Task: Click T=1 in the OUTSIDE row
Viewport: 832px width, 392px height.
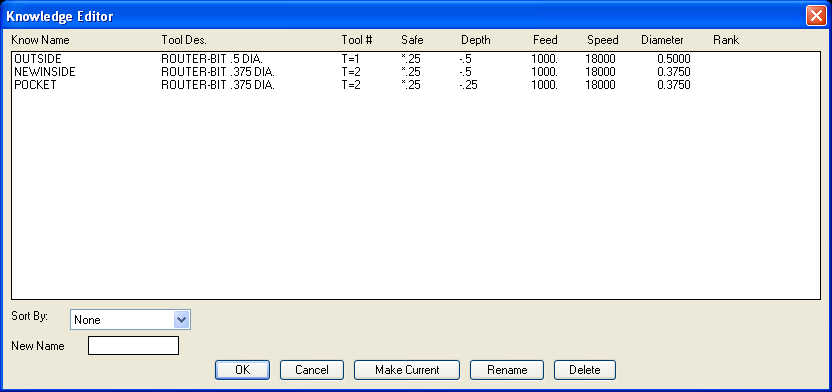Action: tap(351, 59)
